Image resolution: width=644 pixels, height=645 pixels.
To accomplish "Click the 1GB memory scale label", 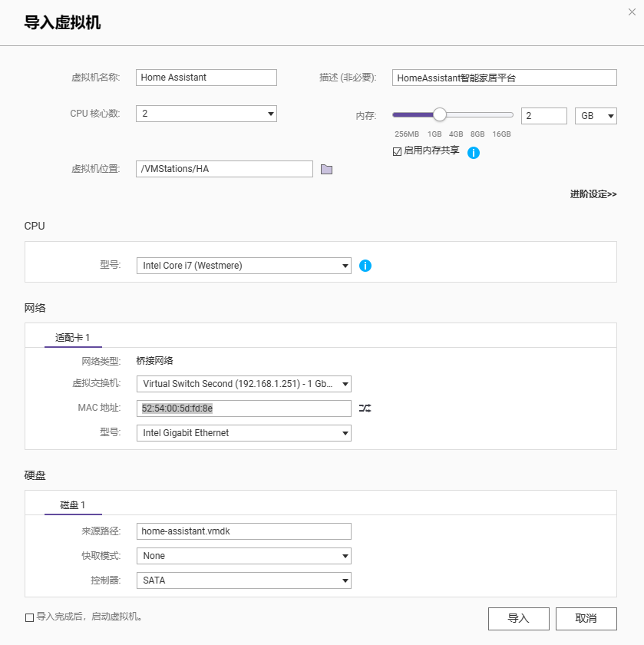I will (434, 134).
